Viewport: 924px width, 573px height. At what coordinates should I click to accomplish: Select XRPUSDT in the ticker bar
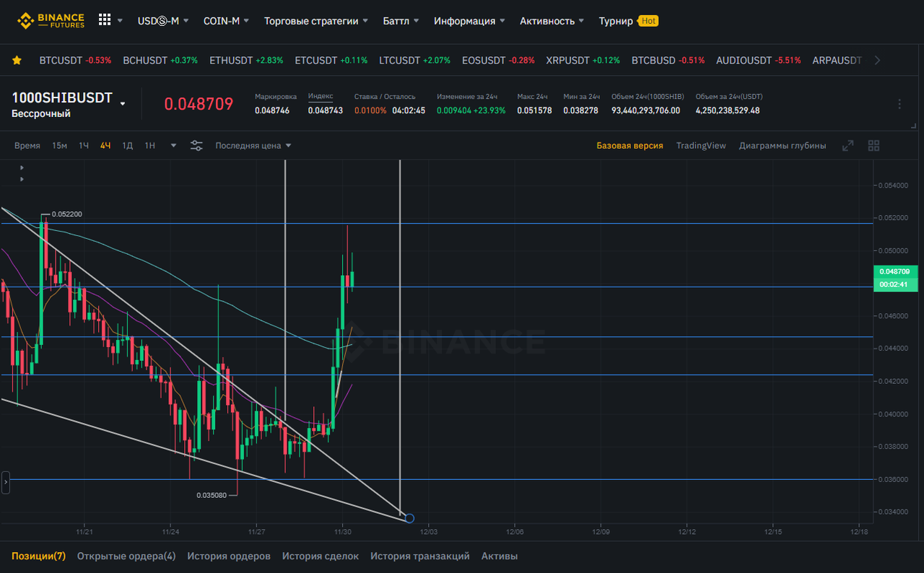(x=583, y=61)
